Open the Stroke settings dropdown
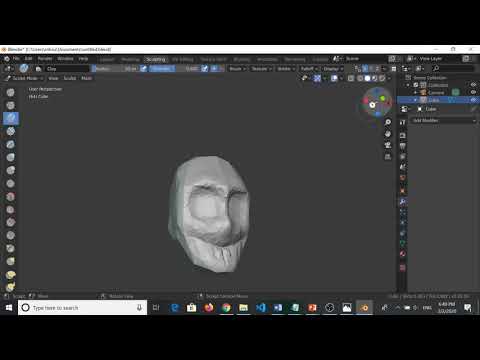480x360 pixels. (x=286, y=69)
